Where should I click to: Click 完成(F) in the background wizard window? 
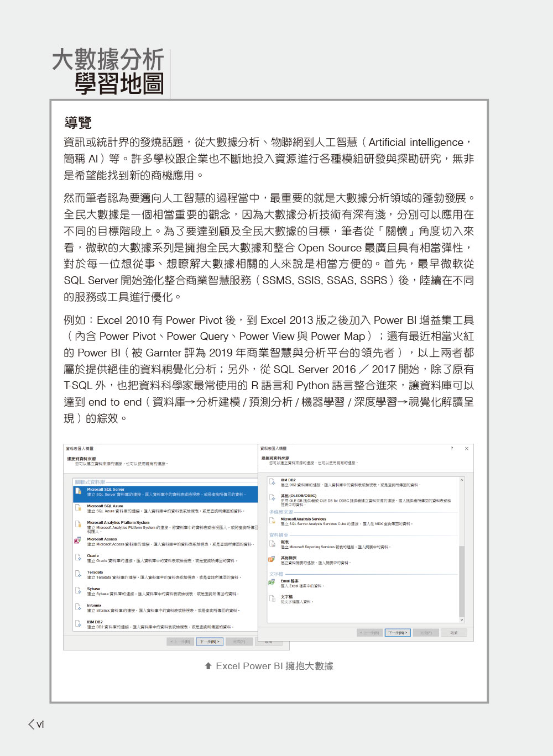[239, 642]
